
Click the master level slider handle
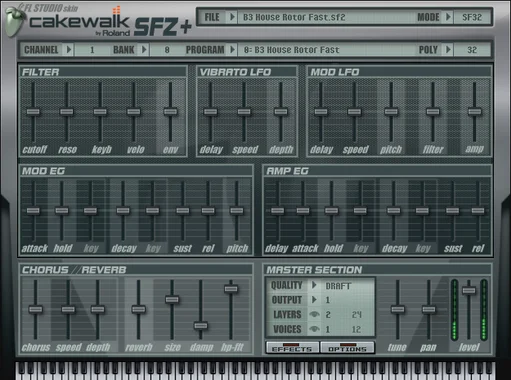click(x=469, y=290)
